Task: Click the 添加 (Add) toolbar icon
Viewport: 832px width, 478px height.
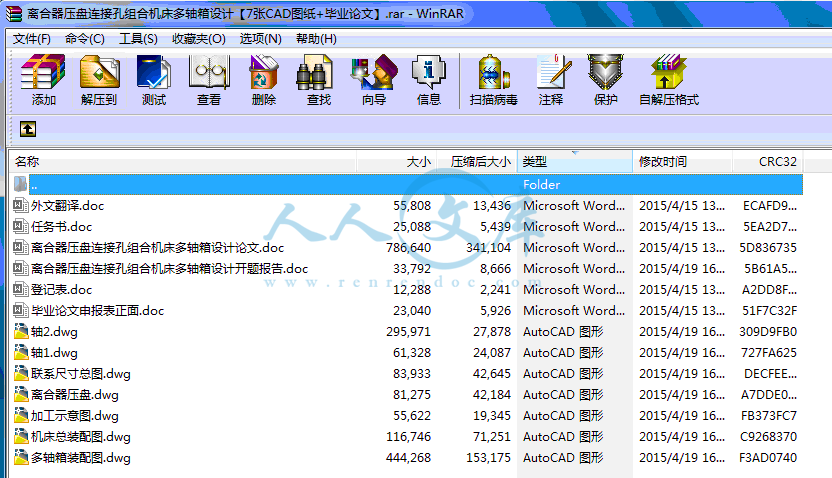Action: pos(43,72)
